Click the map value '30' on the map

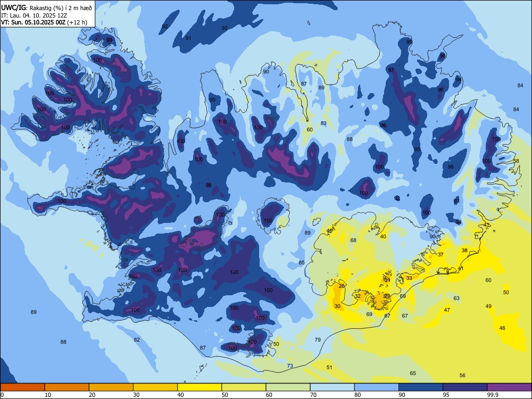pos(337,306)
